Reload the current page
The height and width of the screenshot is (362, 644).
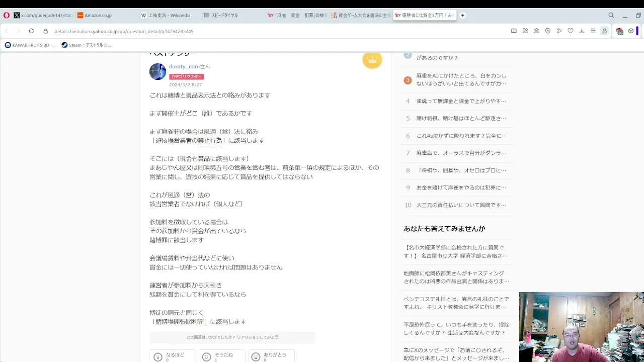click(31, 31)
